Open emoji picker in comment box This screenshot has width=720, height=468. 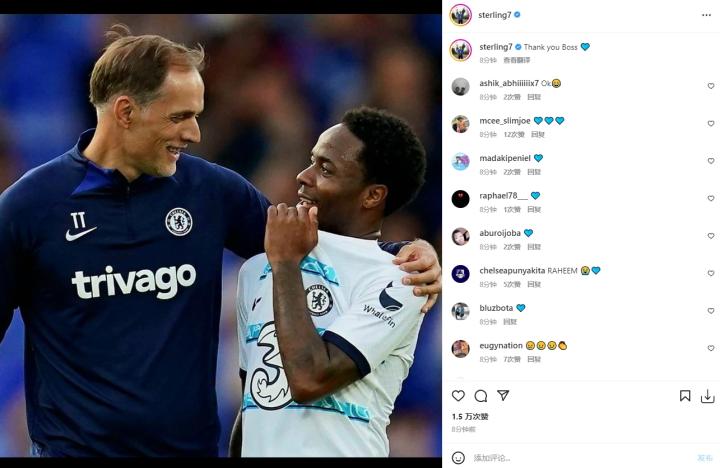click(458, 457)
